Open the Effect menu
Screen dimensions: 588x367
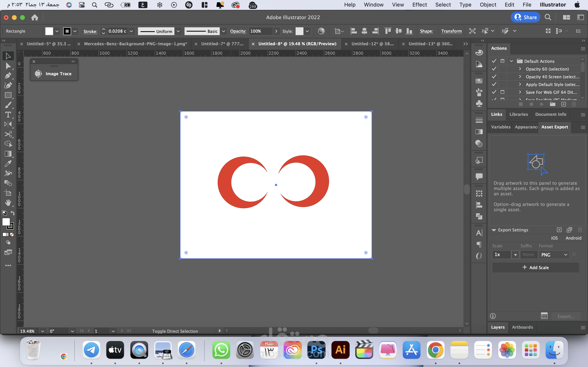(x=419, y=5)
